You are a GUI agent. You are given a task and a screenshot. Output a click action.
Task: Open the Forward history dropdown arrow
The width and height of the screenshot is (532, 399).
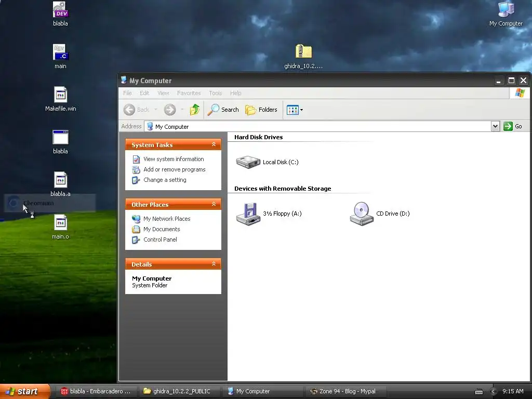tap(182, 109)
